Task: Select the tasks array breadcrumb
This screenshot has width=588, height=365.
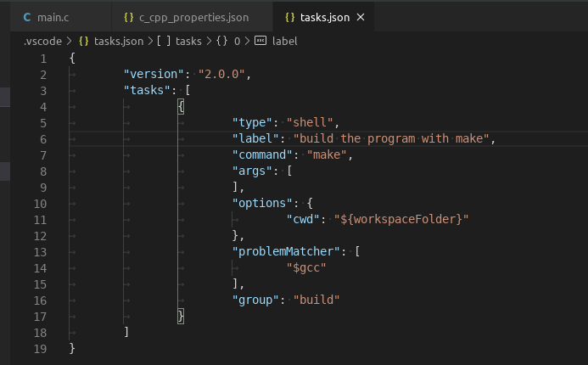Action: click(x=188, y=42)
